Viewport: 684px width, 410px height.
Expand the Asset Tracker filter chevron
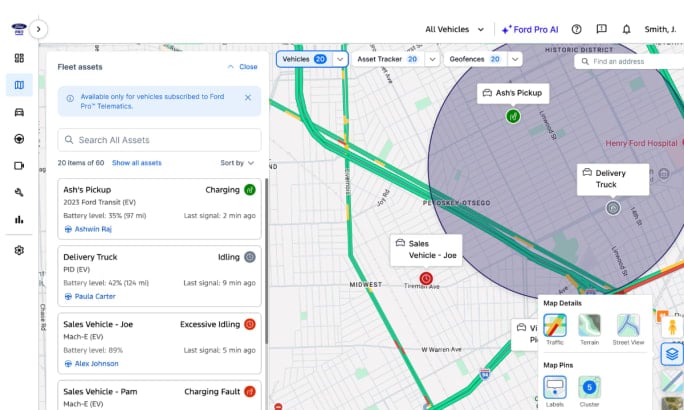click(x=432, y=59)
